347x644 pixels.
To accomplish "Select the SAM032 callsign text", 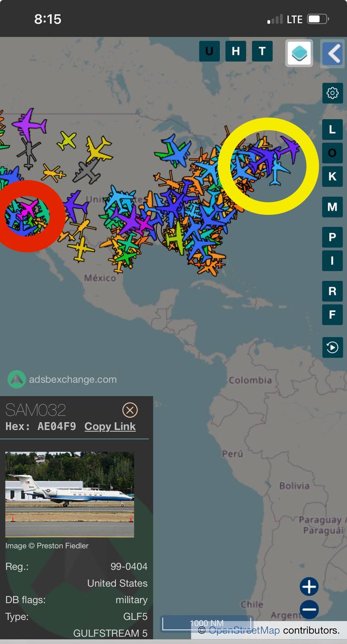I will [x=36, y=410].
